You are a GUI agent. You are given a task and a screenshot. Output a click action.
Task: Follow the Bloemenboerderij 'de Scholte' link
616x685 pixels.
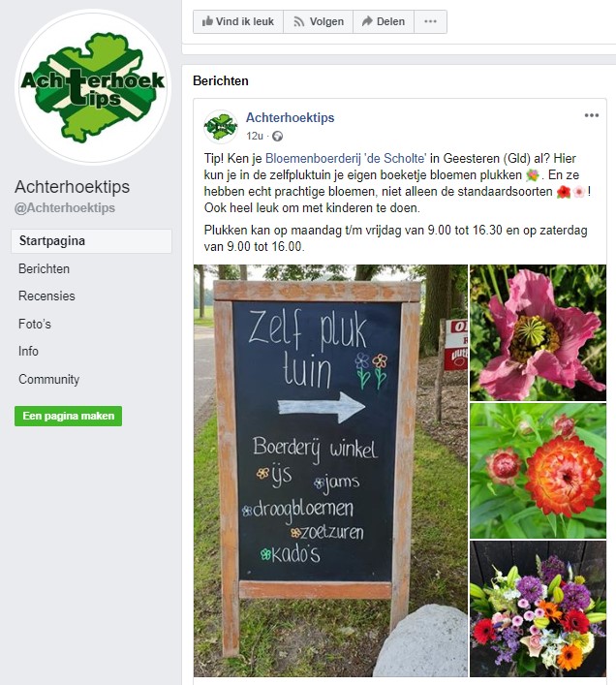pos(346,158)
